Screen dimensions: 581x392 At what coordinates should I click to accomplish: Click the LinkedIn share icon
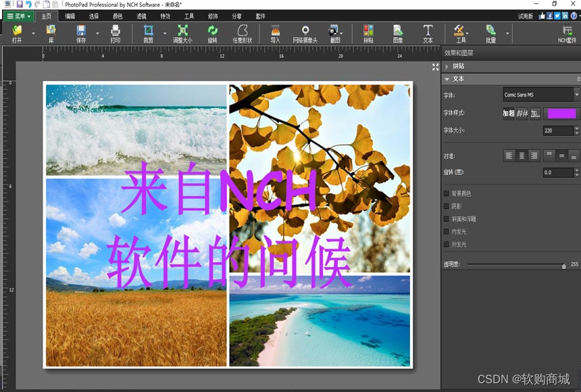565,16
